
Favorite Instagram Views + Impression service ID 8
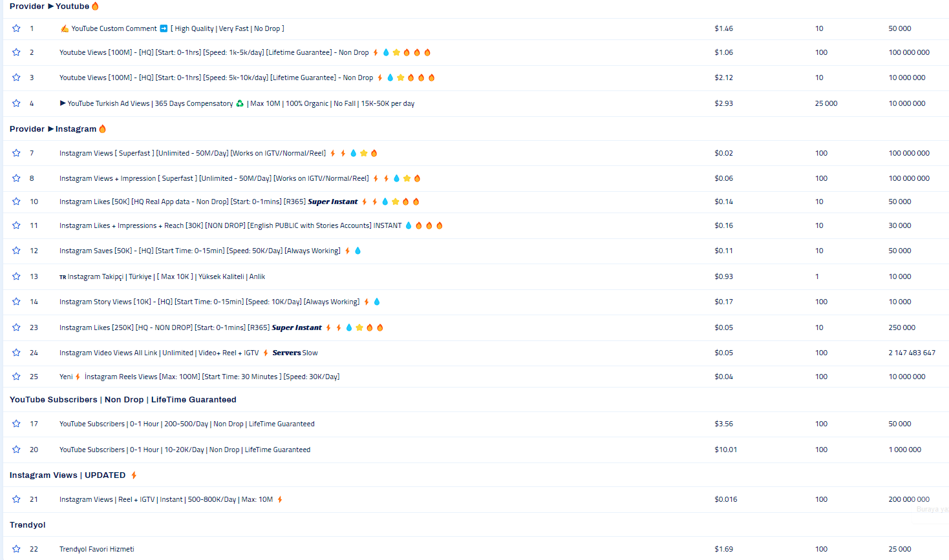click(x=16, y=178)
